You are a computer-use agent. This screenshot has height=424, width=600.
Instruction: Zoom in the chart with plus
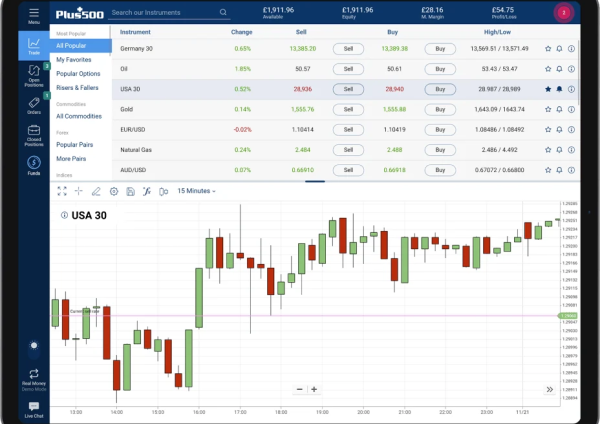coord(314,389)
